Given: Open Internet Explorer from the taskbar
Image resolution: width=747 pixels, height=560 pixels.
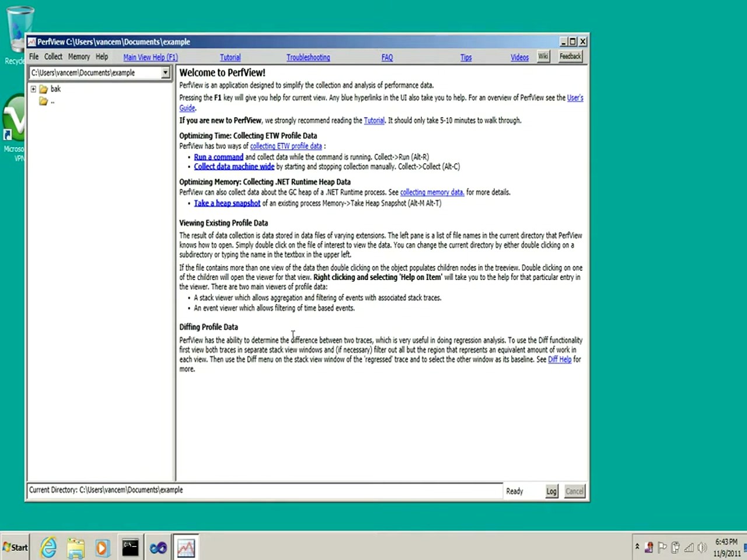Looking at the screenshot, I should click(x=48, y=547).
